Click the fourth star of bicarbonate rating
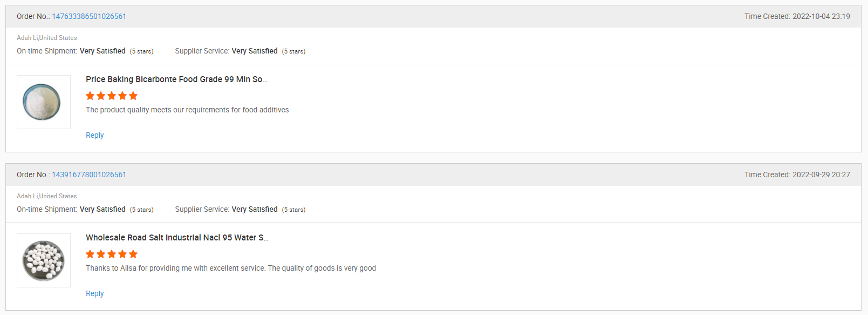 122,96
